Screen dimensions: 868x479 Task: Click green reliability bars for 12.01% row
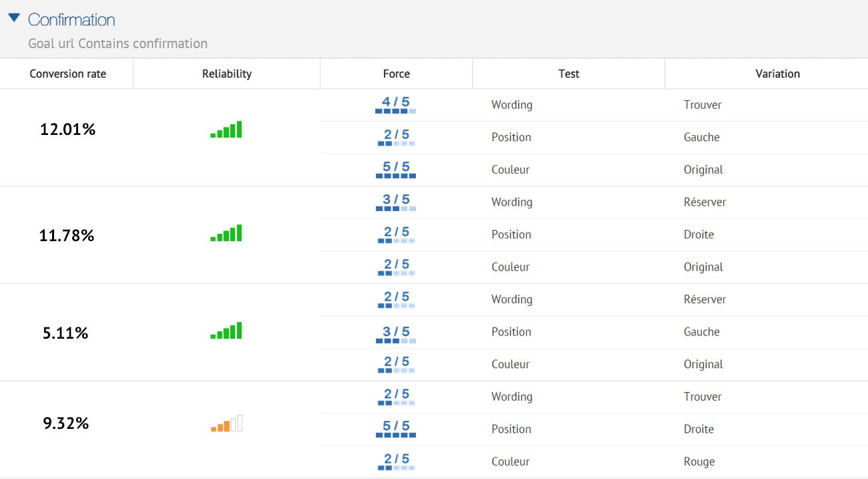(x=226, y=130)
